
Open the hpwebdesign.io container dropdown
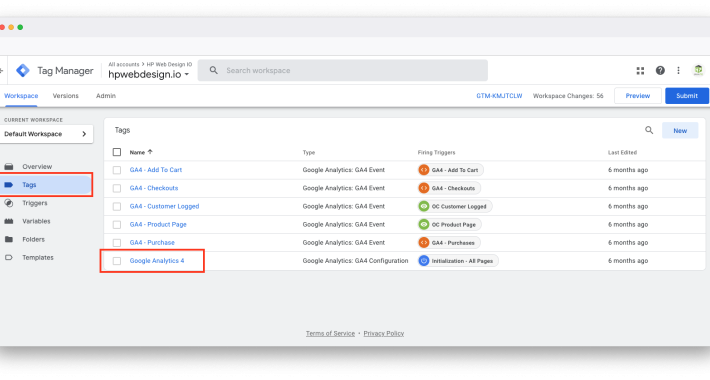pos(149,74)
